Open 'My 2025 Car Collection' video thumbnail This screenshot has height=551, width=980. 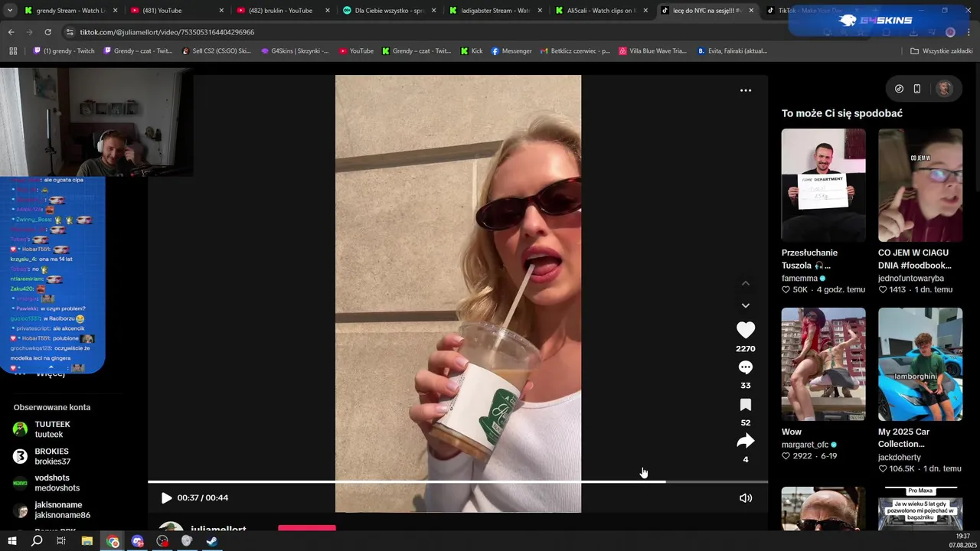[x=920, y=364]
